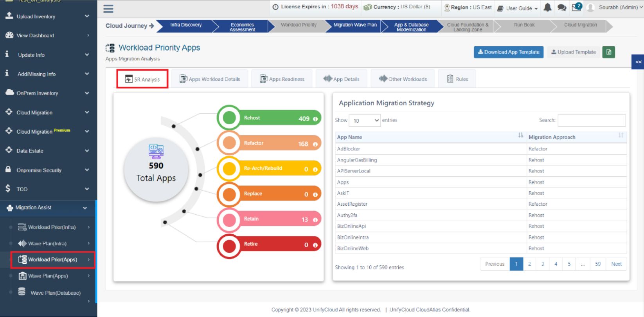Click the user avatar icon
This screenshot has height=317, width=644.
tap(591, 7)
